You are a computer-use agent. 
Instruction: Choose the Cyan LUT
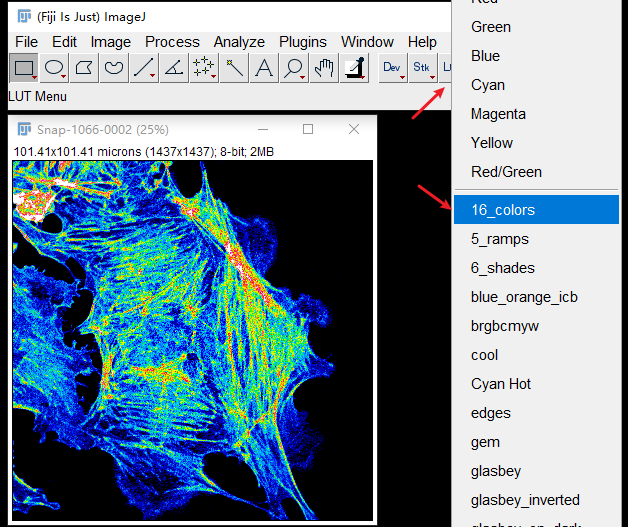point(536,85)
